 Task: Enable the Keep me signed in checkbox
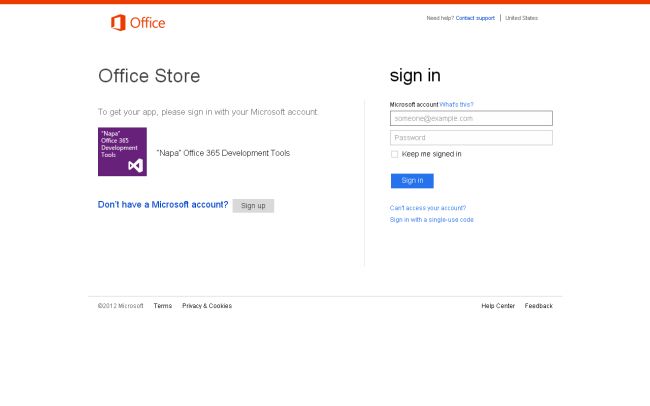tap(395, 154)
